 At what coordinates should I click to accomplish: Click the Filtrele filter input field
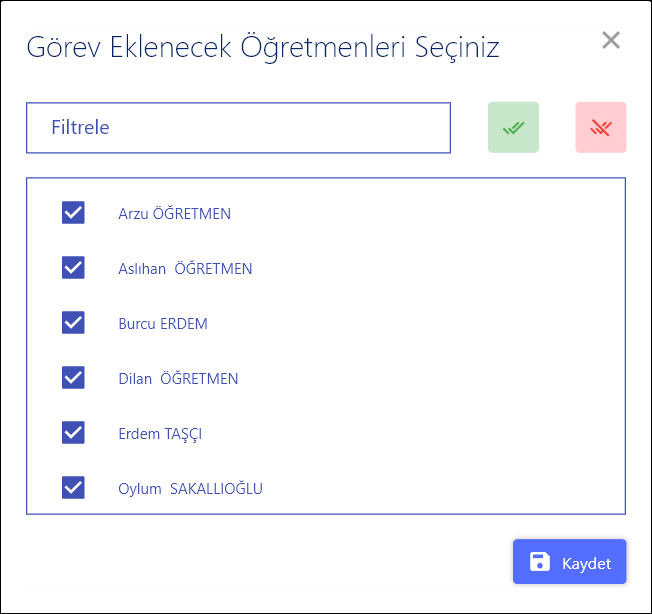point(238,128)
